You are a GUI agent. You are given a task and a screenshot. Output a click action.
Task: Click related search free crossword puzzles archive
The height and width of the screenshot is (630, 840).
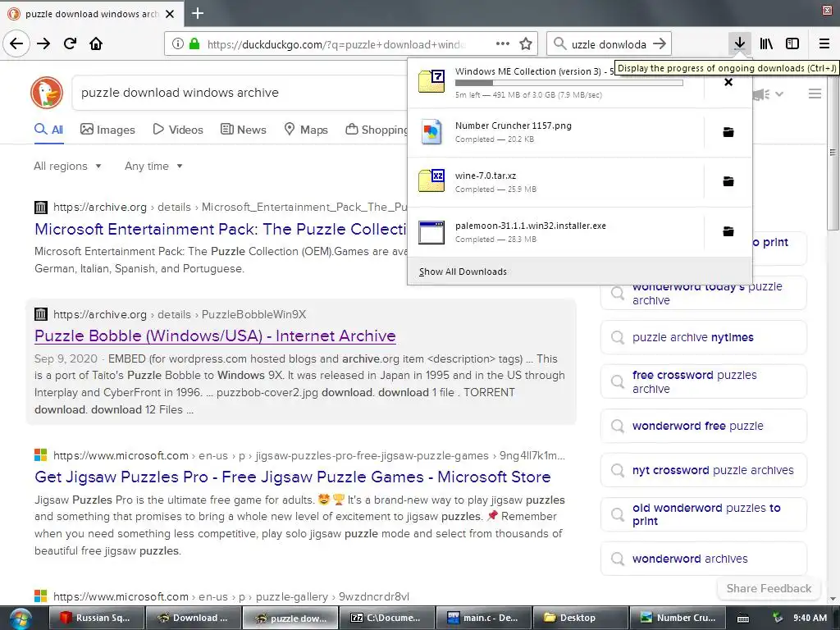tap(703, 382)
